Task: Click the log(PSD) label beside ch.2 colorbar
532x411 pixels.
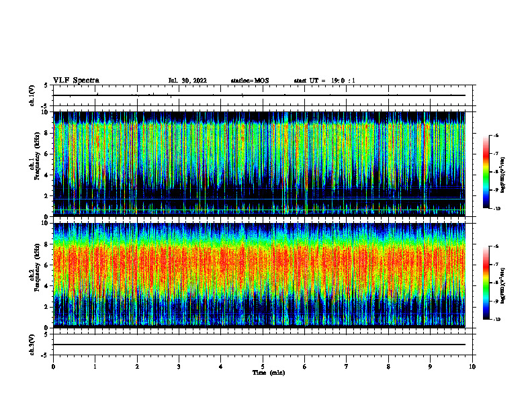Action: point(503,285)
